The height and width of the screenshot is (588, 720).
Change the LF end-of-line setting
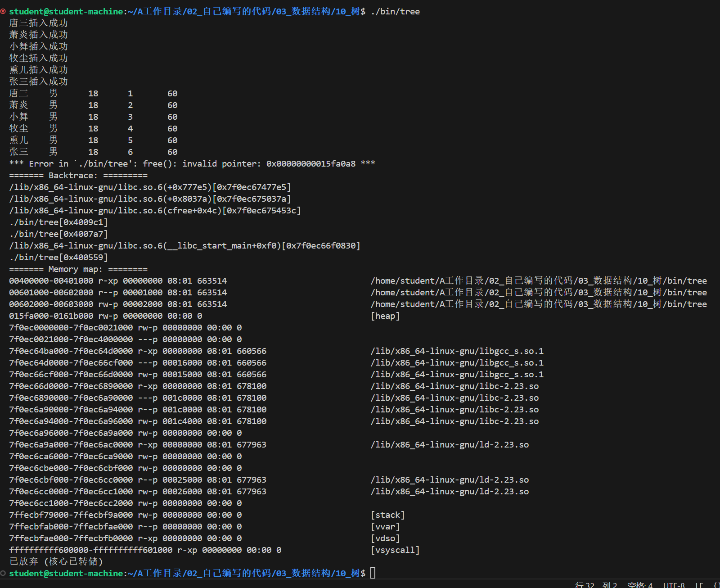(x=699, y=584)
